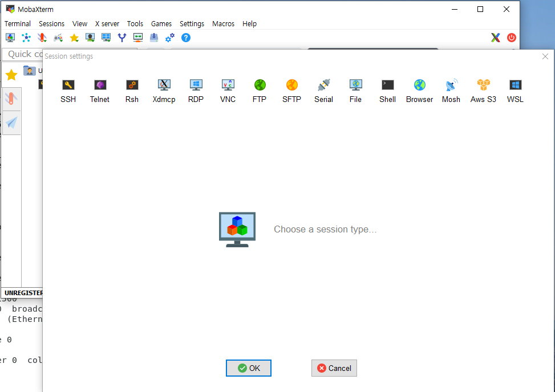Select the WSL session type
Screen dimensions: 555x392
pos(516,91)
